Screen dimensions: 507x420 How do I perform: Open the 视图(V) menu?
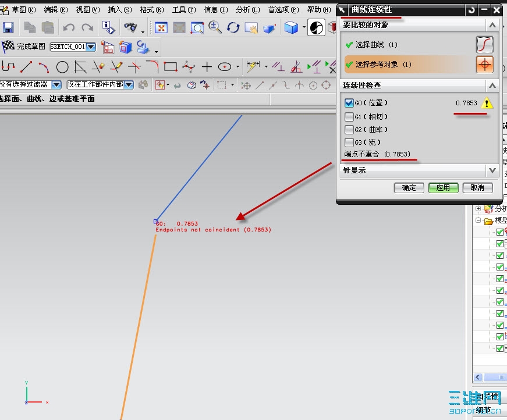click(x=88, y=10)
